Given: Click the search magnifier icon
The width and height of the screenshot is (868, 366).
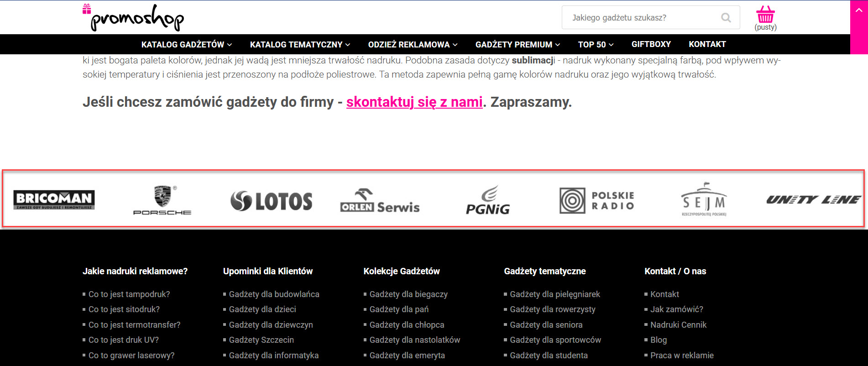Looking at the screenshot, I should (x=726, y=18).
